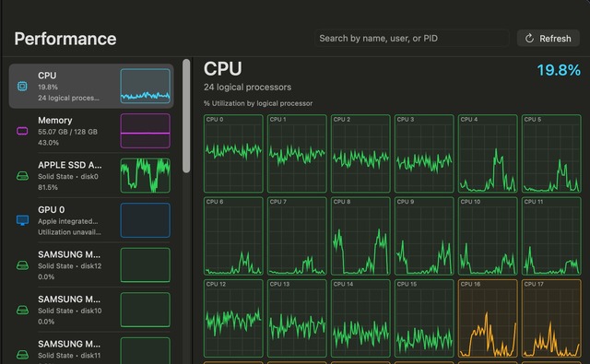
Task: Click the CPU 15 utilization graph
Action: coord(424,318)
